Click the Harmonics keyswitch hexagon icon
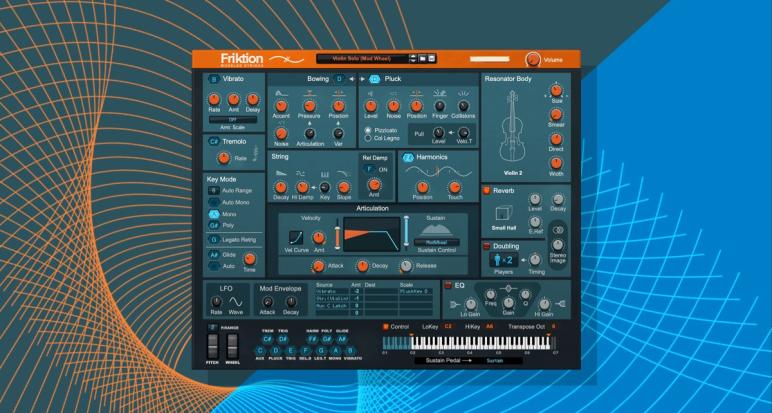Viewport: 772px width, 413px height. click(x=408, y=157)
